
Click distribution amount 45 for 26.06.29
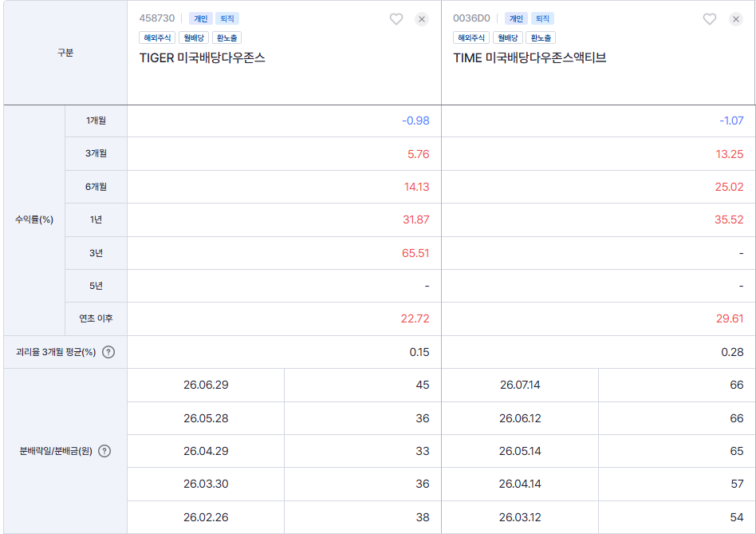coord(423,385)
